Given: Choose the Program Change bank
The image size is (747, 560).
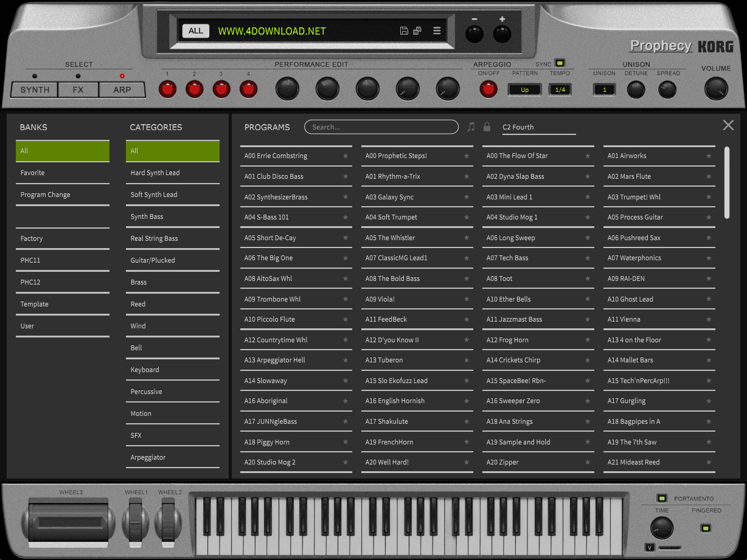Looking at the screenshot, I should pos(63,195).
